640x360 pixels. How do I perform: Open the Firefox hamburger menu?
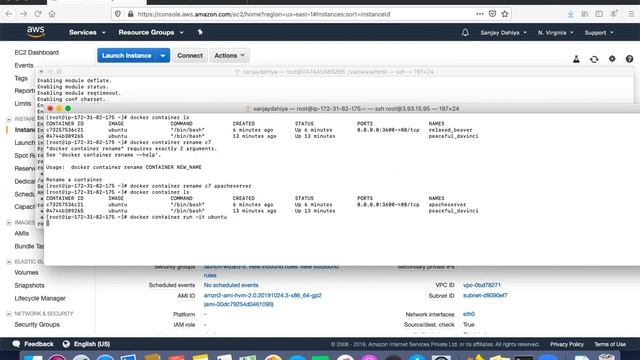click(631, 14)
